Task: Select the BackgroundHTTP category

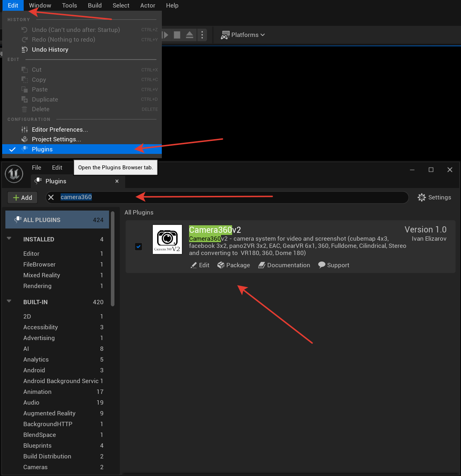Action: (x=57, y=424)
